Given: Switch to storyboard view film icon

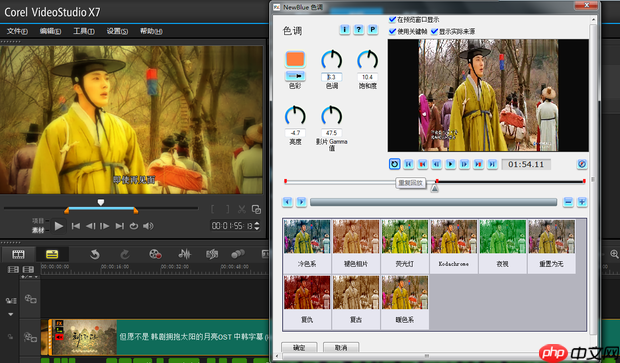Looking at the screenshot, I should [18, 254].
